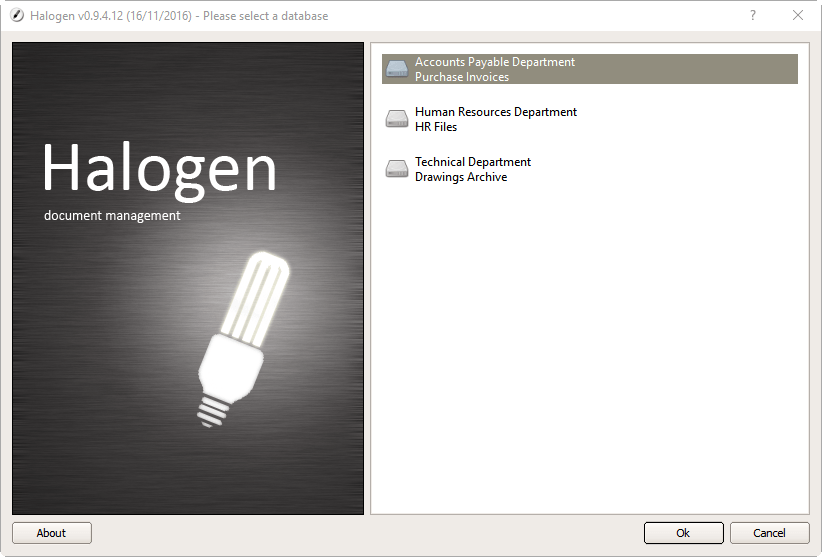Confirm selection with Ok button

(683, 533)
